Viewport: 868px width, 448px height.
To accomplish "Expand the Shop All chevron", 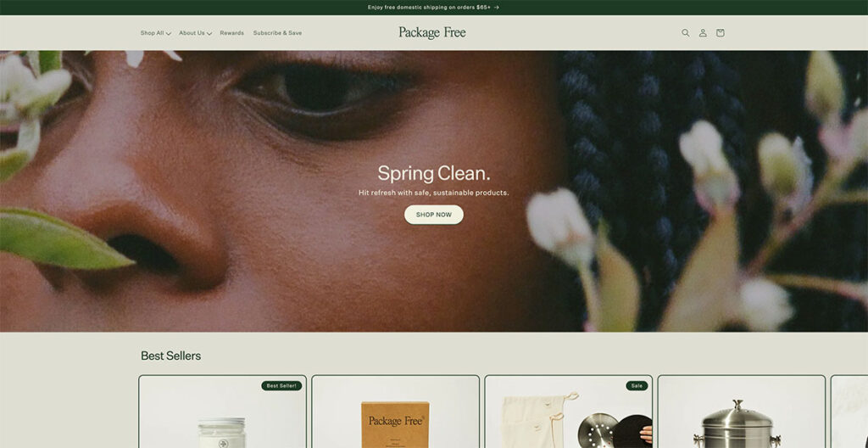I will coord(169,33).
